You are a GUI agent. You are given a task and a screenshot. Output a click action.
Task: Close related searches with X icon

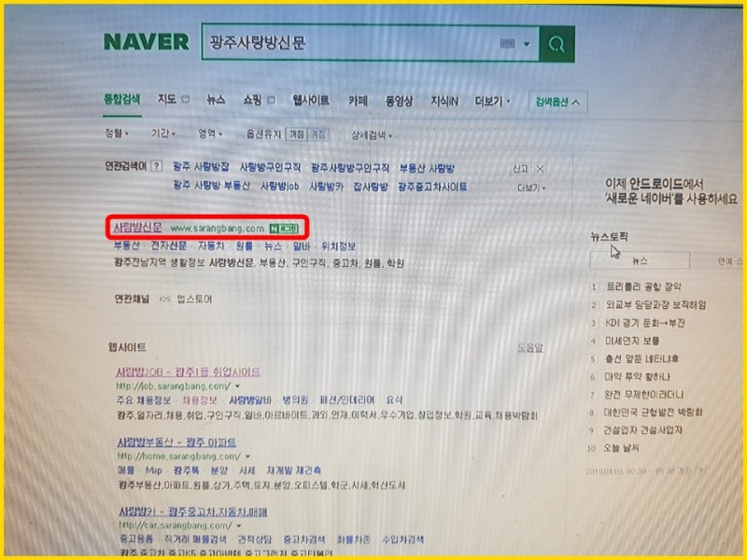point(540,169)
